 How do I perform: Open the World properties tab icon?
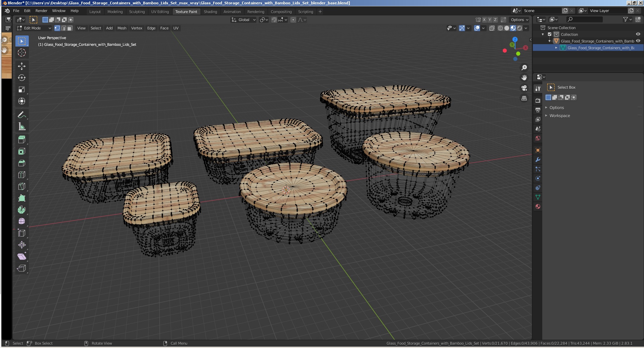(538, 138)
